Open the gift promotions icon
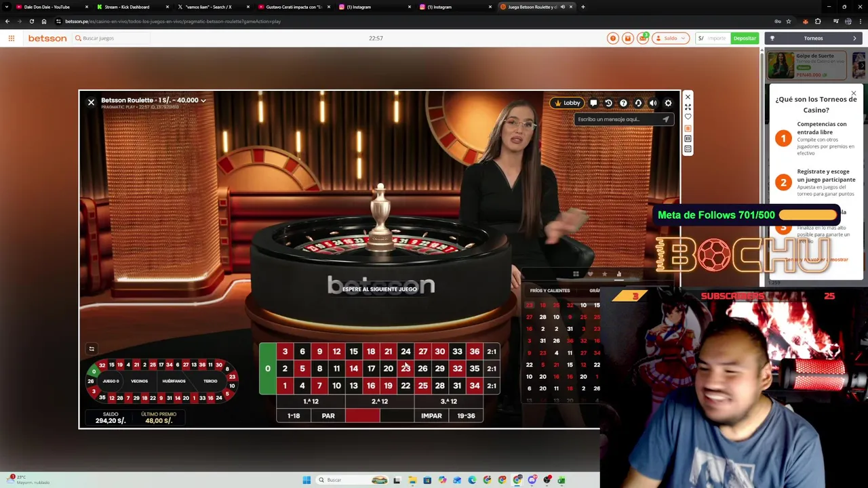The width and height of the screenshot is (868, 488). pyautogui.click(x=628, y=38)
